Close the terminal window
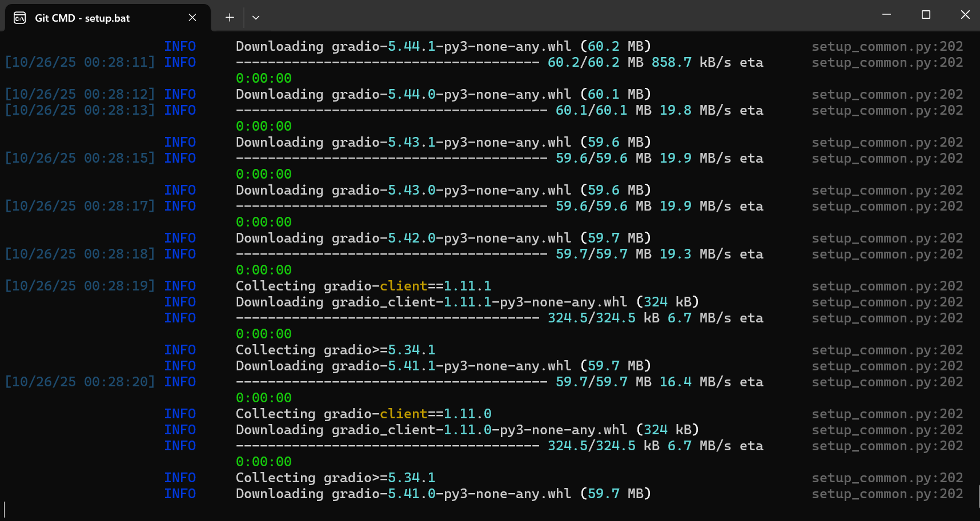This screenshot has width=980, height=521. pos(965,15)
